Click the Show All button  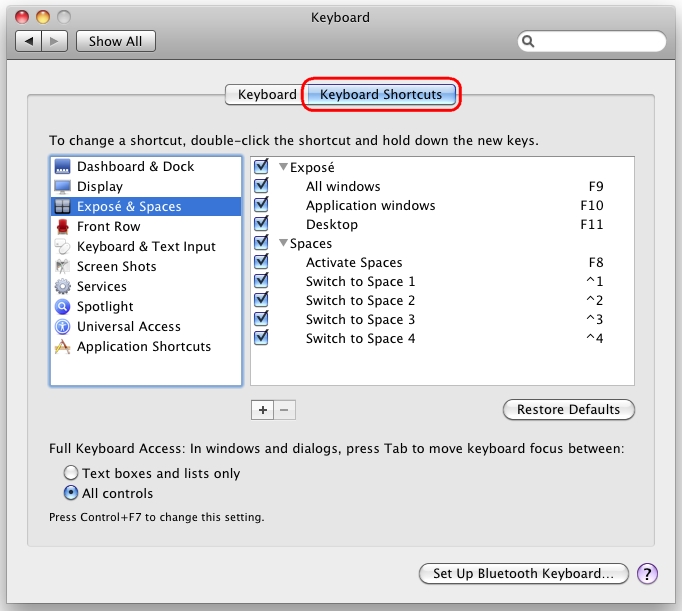(116, 41)
